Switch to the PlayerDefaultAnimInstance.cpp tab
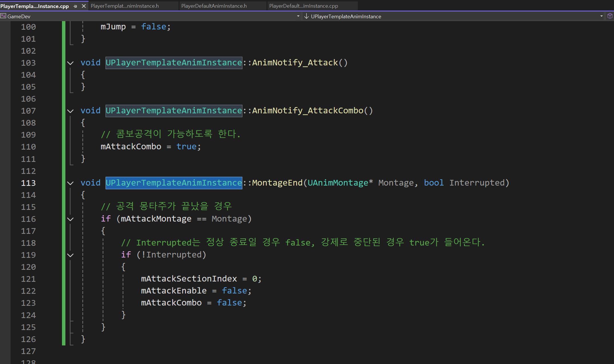614x364 pixels. point(304,6)
